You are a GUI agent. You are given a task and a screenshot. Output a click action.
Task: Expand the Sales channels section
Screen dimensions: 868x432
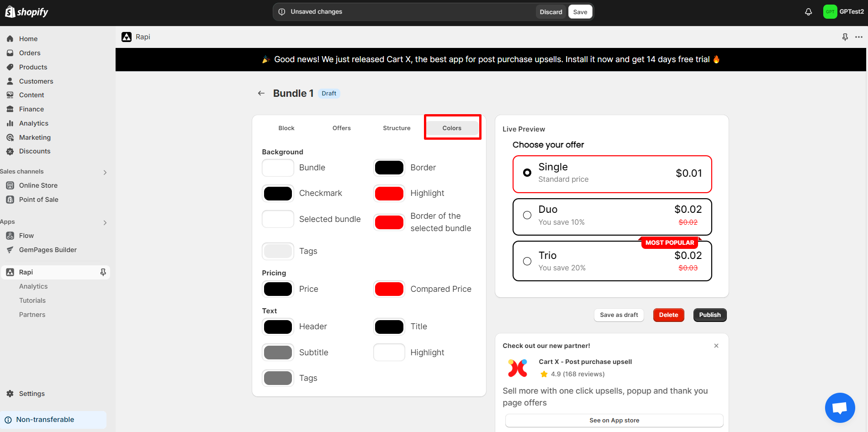(x=105, y=172)
